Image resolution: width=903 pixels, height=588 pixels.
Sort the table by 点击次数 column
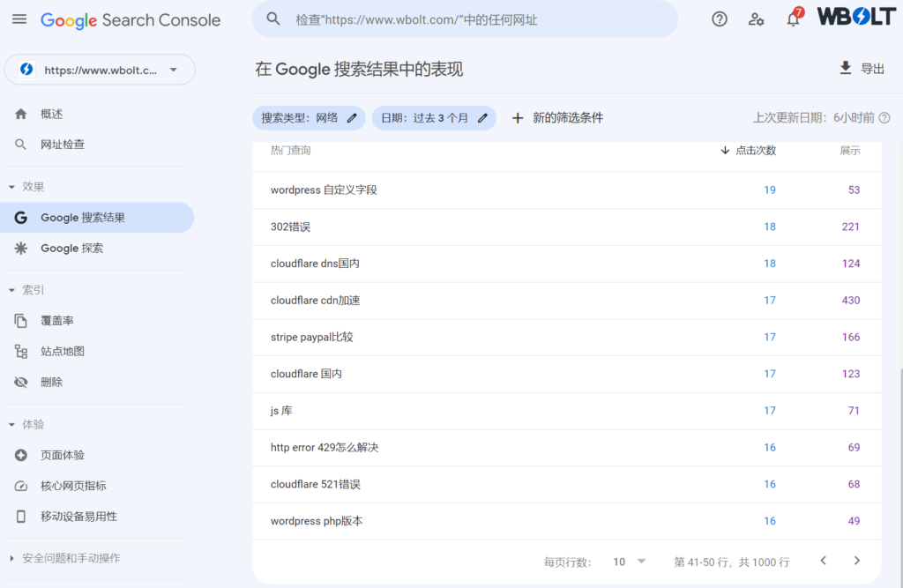pos(748,151)
